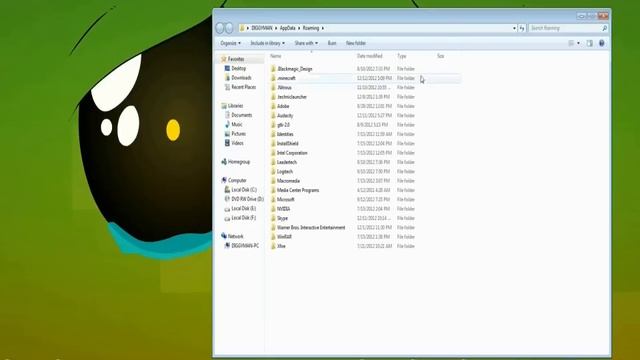The height and width of the screenshot is (360, 640).
Task: Select the Microsoft folder name
Action: (286, 200)
